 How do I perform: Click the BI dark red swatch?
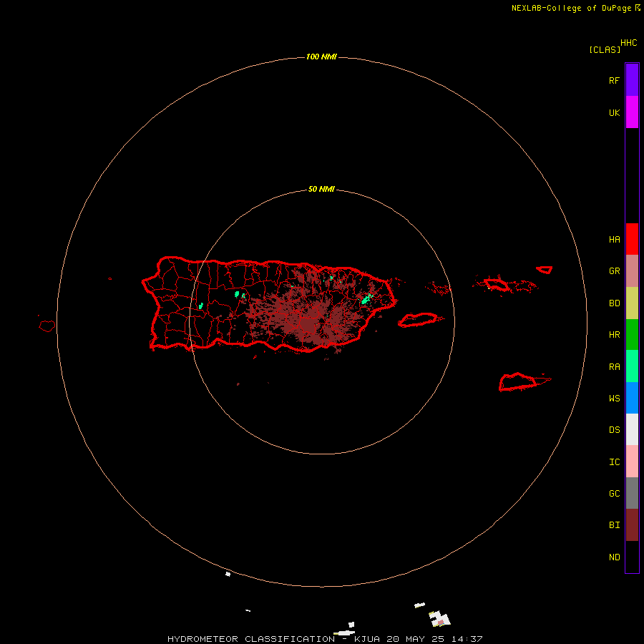(x=632, y=525)
